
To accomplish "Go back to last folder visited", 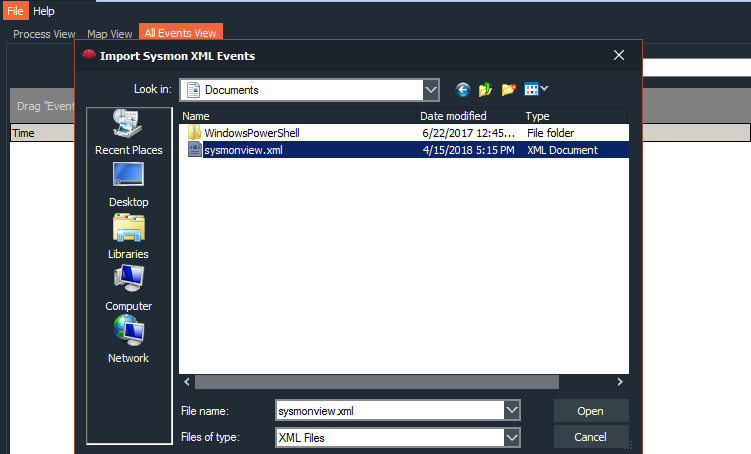I will (463, 90).
